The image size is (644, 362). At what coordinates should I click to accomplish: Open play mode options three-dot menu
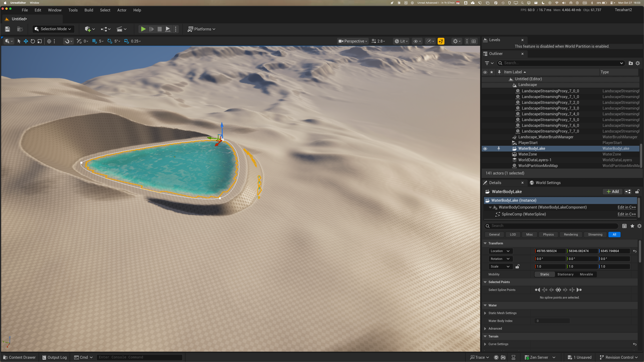point(176,29)
